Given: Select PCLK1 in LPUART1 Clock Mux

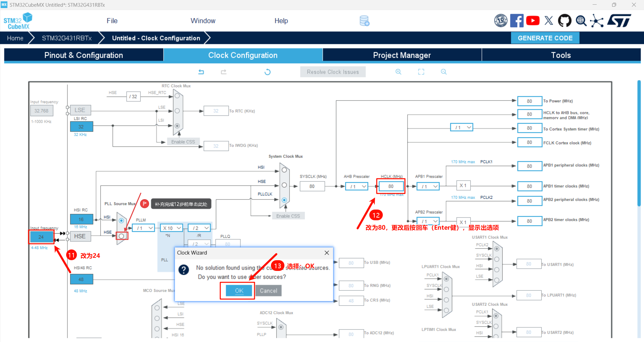Looking at the screenshot, I should pos(446,279).
